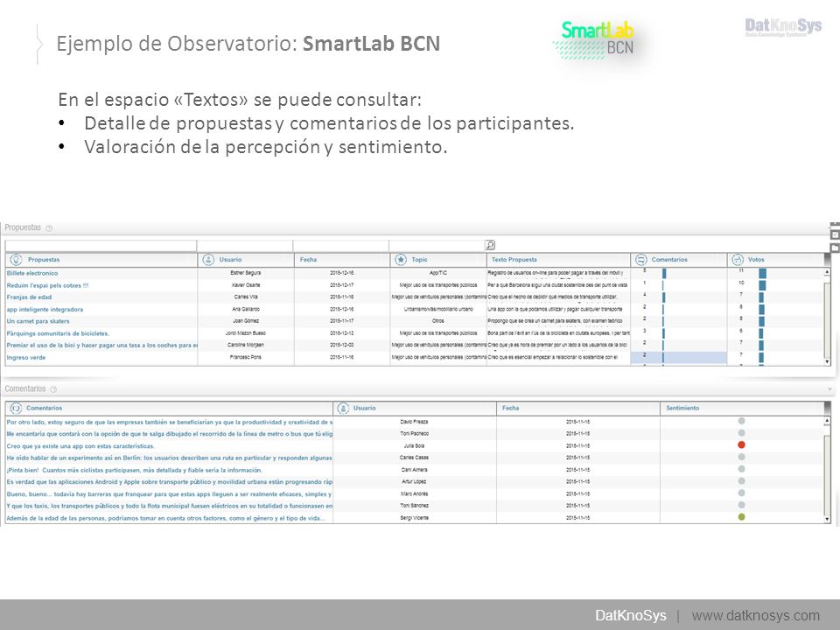Sort by Texto Propuesta column header
This screenshot has width=840, height=630.
coord(514,260)
